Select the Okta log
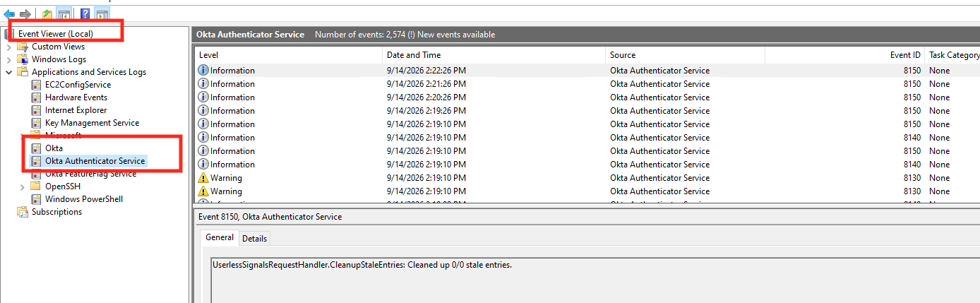Image resolution: width=980 pixels, height=303 pixels. 54,148
